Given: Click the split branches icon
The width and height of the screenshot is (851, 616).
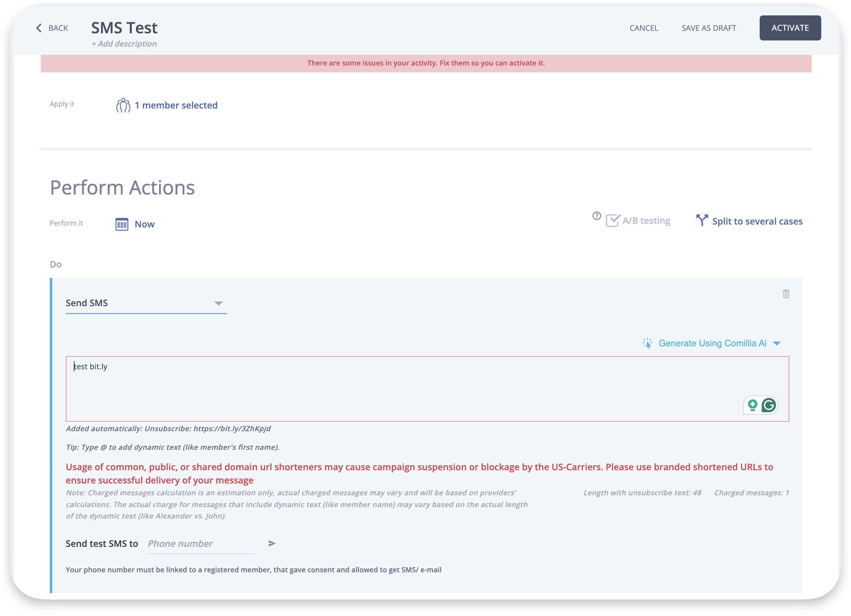Looking at the screenshot, I should pos(701,221).
